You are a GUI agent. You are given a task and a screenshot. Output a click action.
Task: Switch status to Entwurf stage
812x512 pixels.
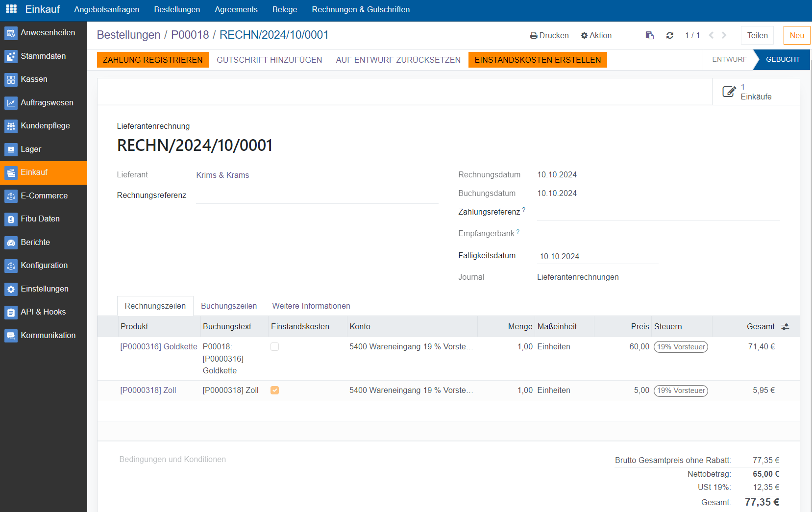(729, 59)
